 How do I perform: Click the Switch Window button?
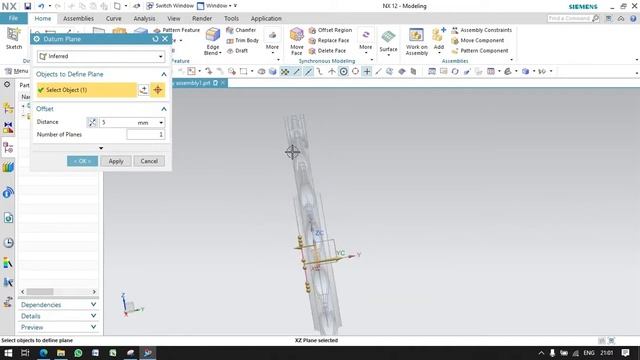pyautogui.click(x=170, y=6)
